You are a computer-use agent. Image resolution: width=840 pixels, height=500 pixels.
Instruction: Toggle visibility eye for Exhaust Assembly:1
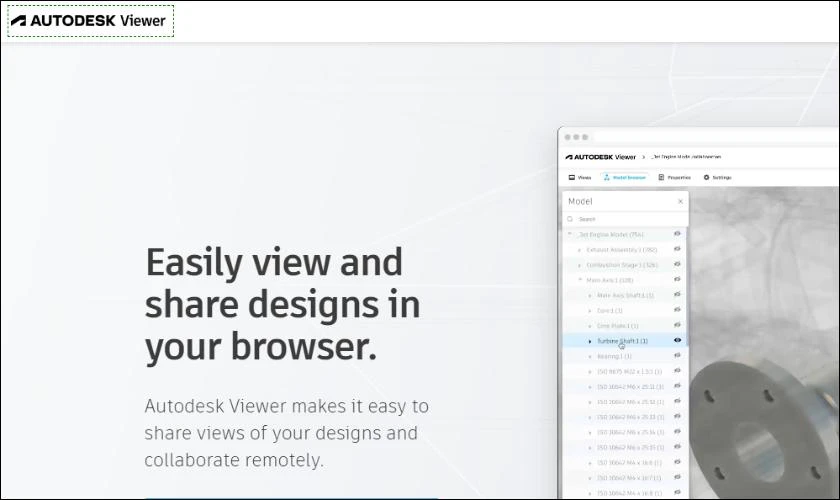pos(677,249)
